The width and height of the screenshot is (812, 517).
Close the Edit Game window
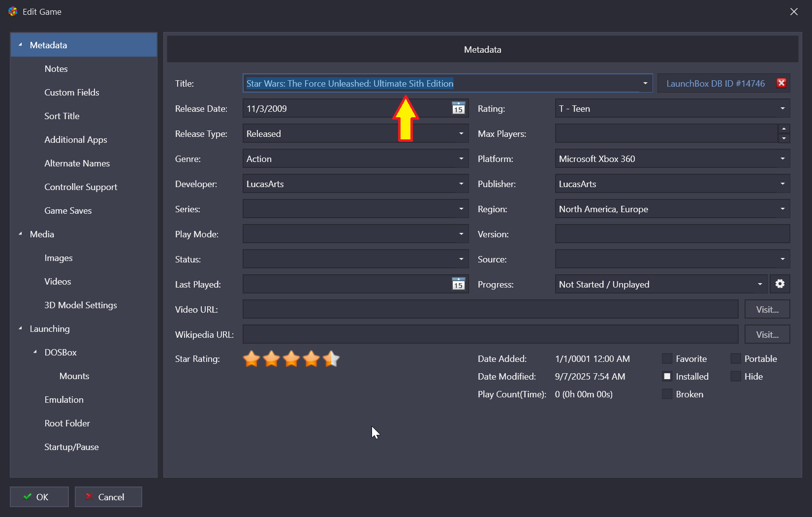coord(794,11)
